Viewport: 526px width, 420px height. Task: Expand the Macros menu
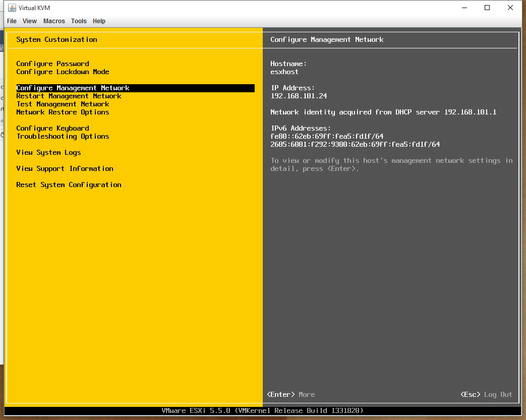click(x=54, y=21)
